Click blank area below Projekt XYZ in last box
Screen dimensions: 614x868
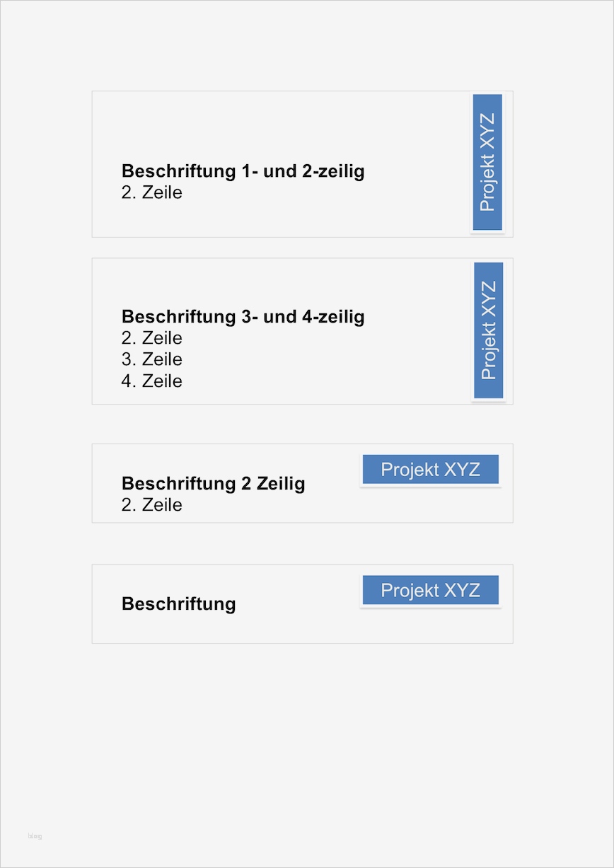pyautogui.click(x=430, y=626)
